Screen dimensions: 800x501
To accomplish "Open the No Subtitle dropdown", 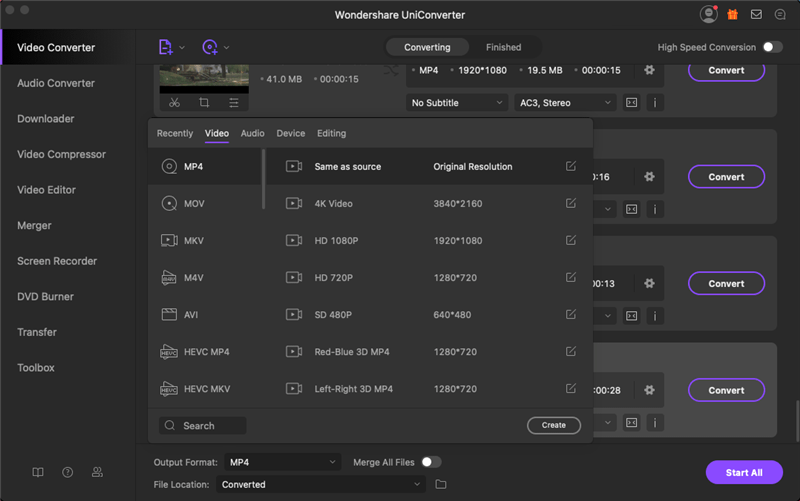I will [x=457, y=103].
